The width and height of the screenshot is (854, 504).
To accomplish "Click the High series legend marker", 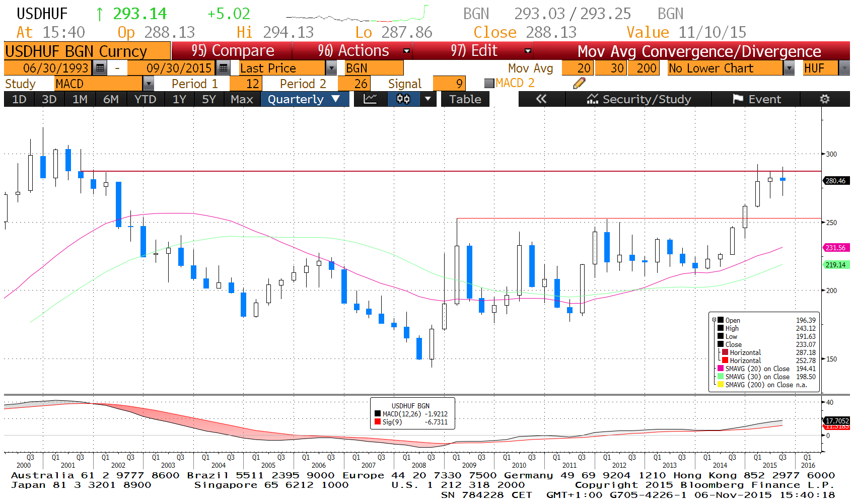I will pyautogui.click(x=721, y=328).
